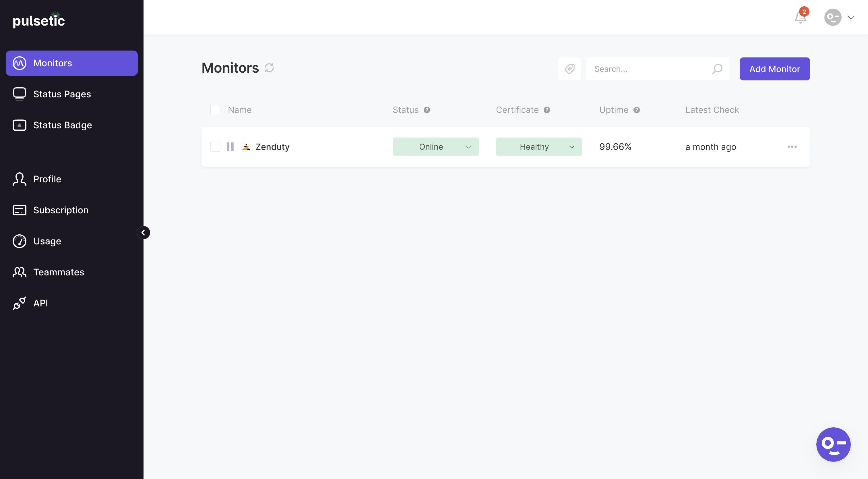
Task: Expand the Online status dropdown
Action: [x=435, y=147]
